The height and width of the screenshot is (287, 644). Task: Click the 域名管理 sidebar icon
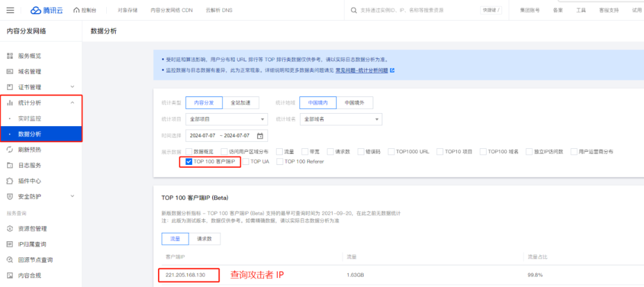click(x=10, y=71)
